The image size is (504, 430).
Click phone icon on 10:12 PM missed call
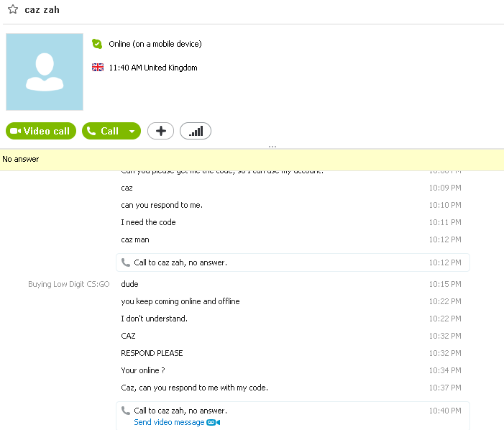tap(126, 262)
